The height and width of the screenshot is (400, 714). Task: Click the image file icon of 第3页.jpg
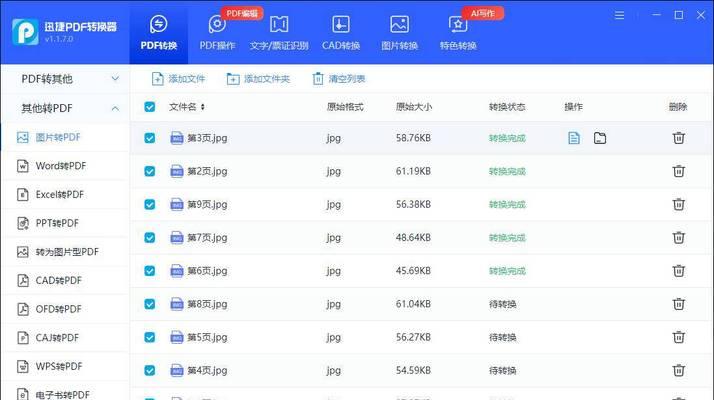[x=177, y=138]
